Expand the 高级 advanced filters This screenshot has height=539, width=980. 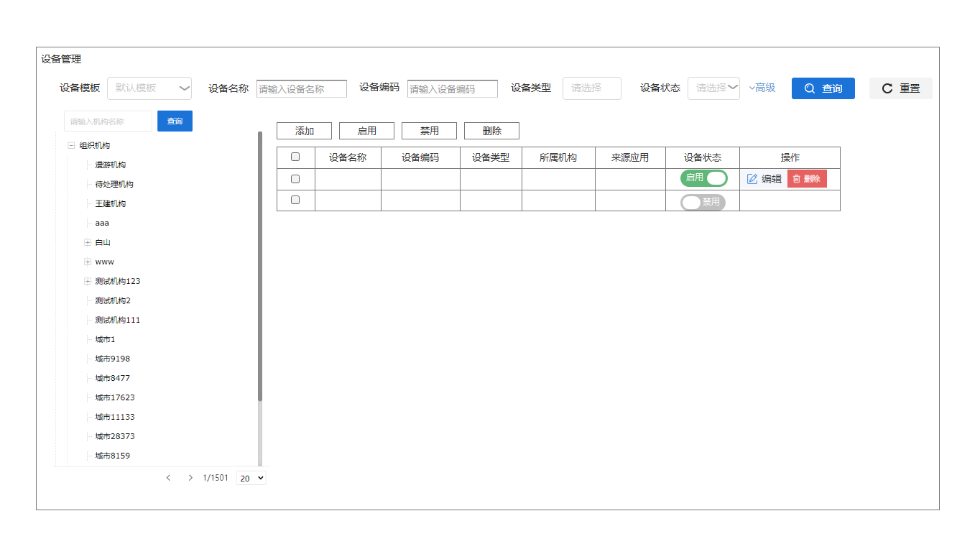coord(762,88)
